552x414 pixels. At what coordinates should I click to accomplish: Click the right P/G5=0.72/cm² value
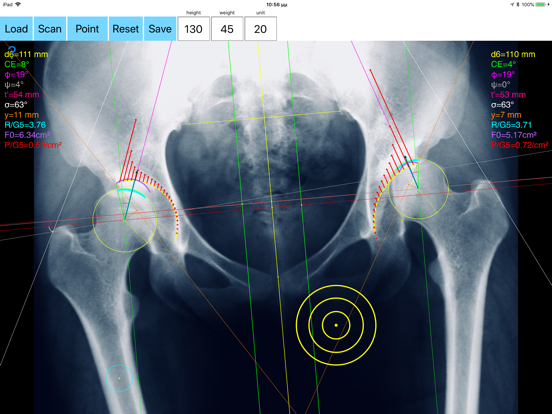coord(520,145)
